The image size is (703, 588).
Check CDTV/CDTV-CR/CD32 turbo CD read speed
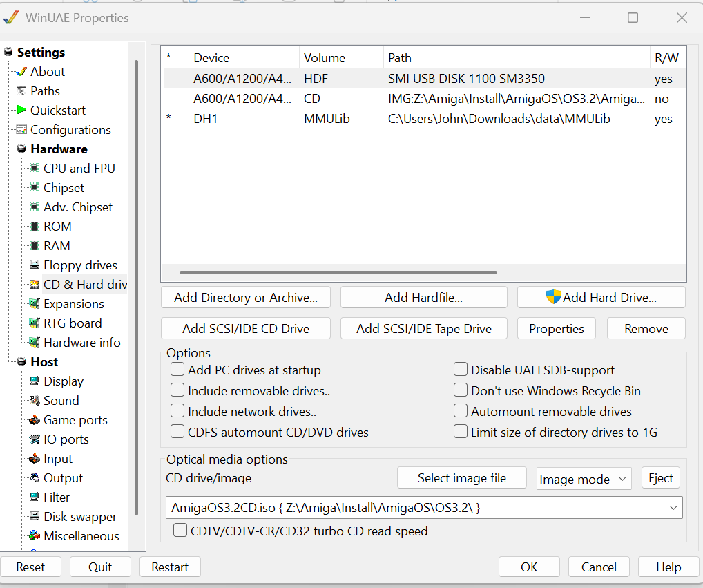click(180, 531)
